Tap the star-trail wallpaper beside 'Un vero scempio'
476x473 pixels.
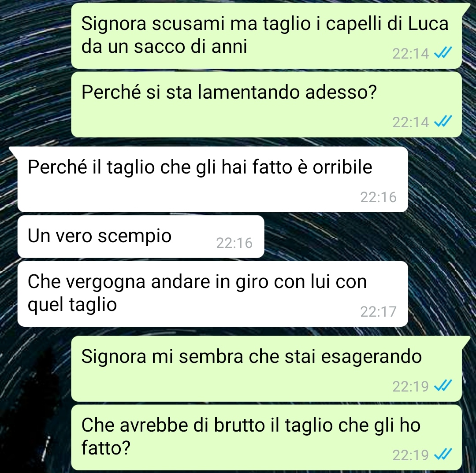tap(364, 236)
